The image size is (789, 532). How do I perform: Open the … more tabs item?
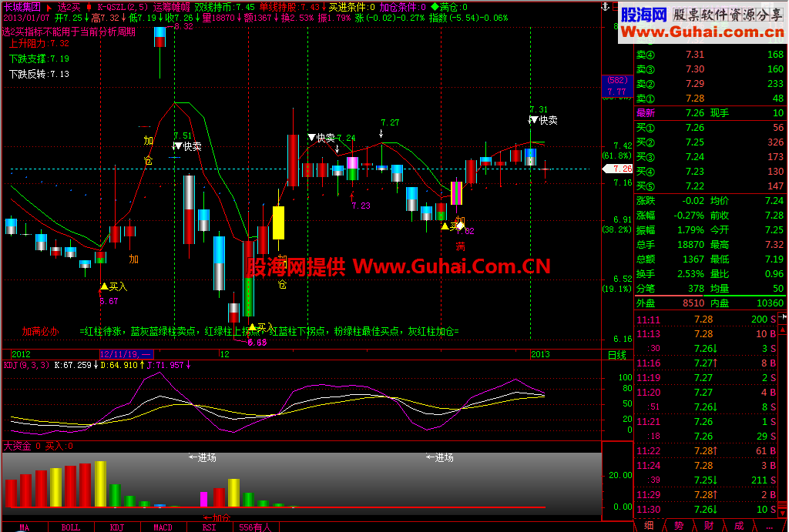click(x=769, y=526)
